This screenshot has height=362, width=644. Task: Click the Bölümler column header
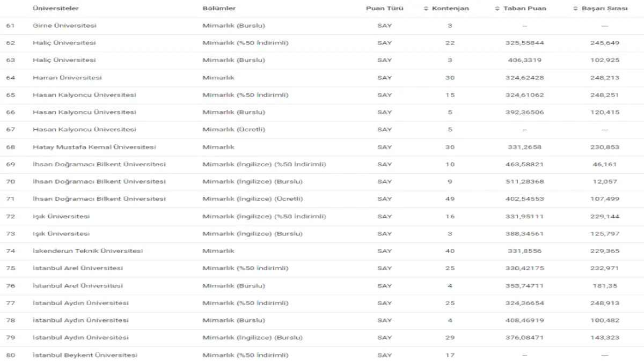pos(219,9)
